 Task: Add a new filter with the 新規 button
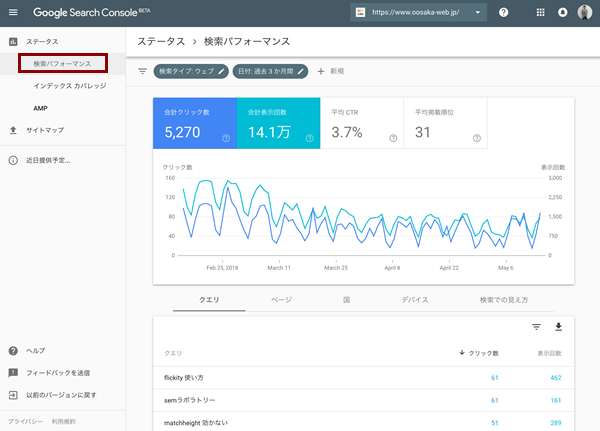point(331,71)
